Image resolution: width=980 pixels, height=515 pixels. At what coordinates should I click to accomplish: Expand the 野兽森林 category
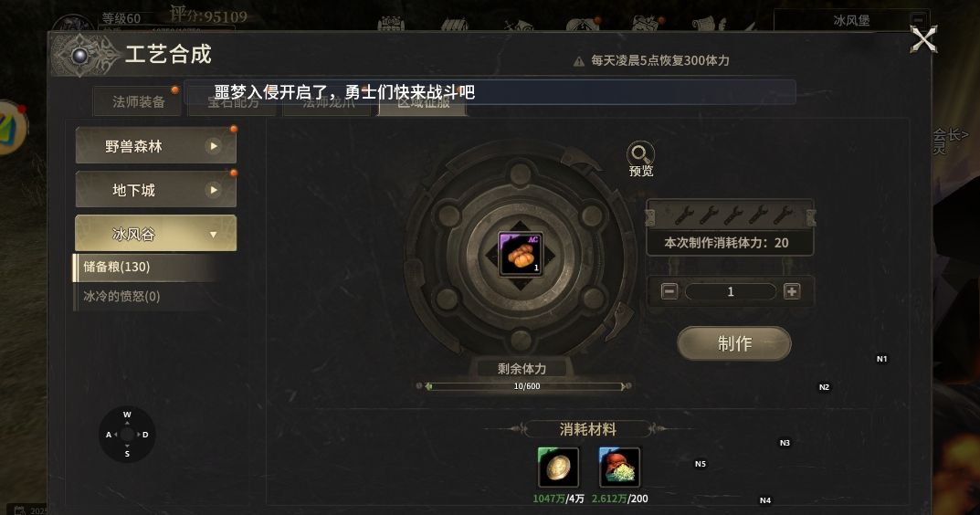pos(155,145)
